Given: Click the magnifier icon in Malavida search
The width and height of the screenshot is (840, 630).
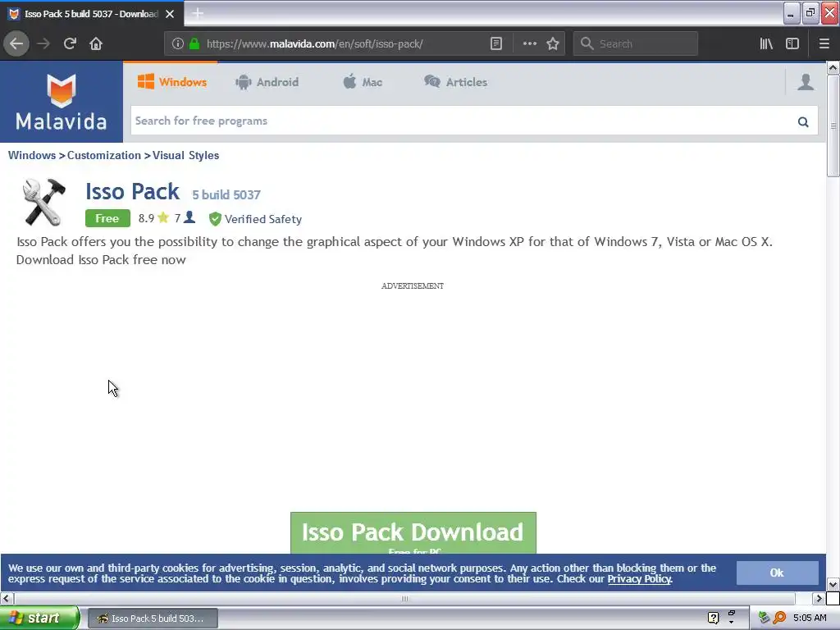Looking at the screenshot, I should [803, 121].
